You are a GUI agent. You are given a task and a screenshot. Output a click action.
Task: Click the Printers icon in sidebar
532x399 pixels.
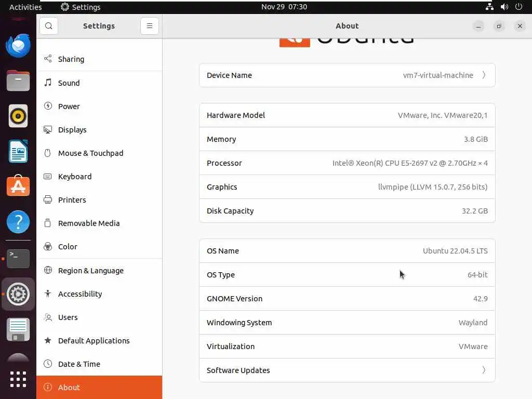pyautogui.click(x=48, y=199)
